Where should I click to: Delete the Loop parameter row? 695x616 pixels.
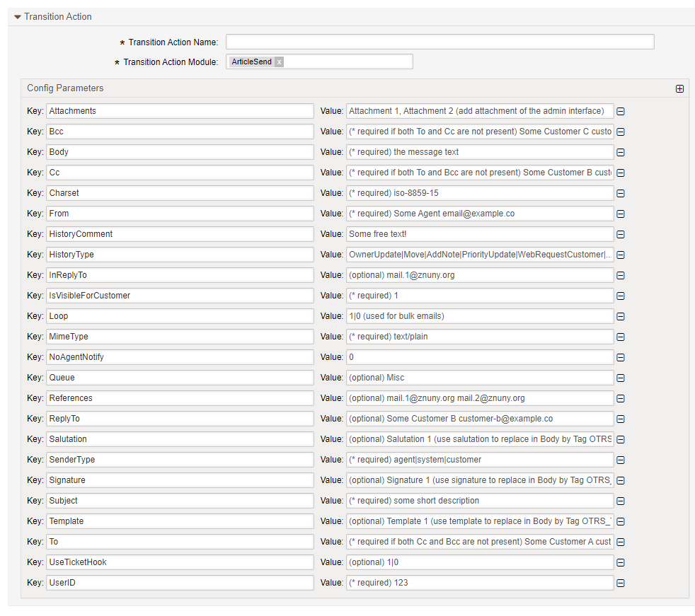point(621,316)
